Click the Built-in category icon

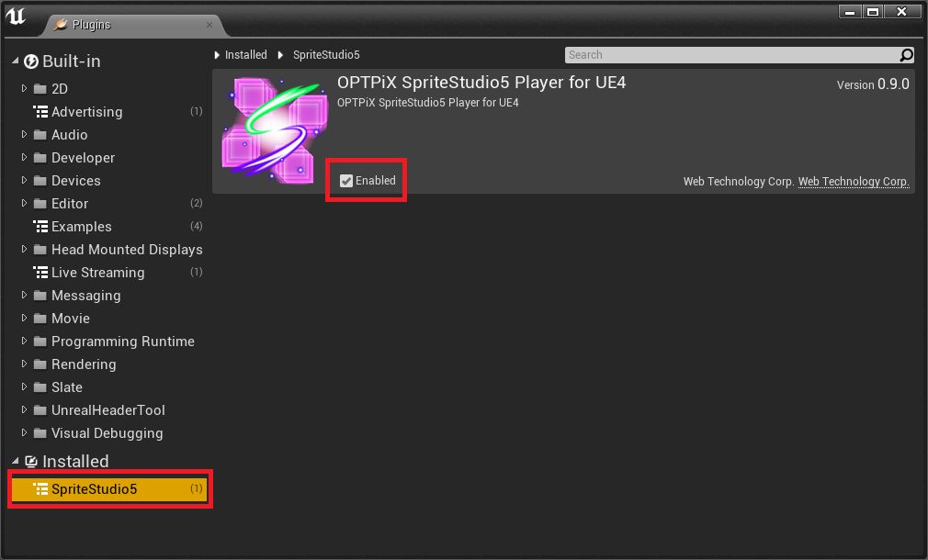coord(31,61)
